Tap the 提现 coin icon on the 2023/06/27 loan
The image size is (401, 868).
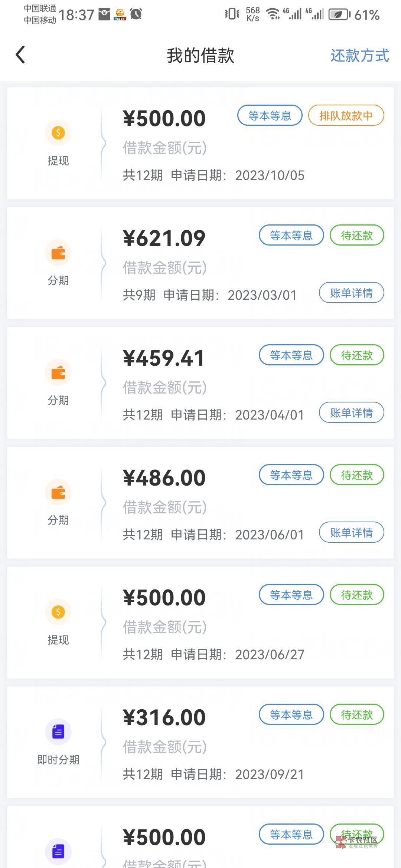(x=58, y=612)
